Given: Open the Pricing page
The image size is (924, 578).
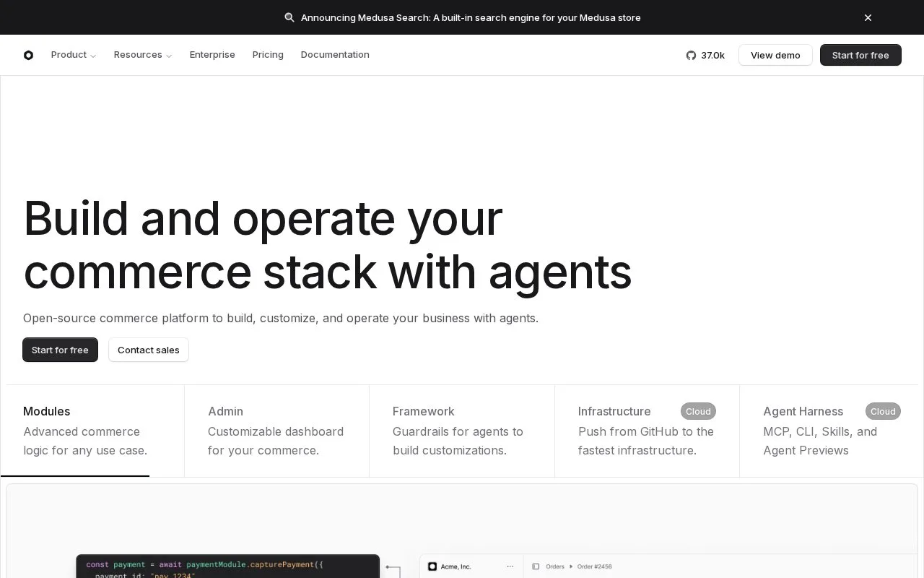Looking at the screenshot, I should click(x=268, y=55).
